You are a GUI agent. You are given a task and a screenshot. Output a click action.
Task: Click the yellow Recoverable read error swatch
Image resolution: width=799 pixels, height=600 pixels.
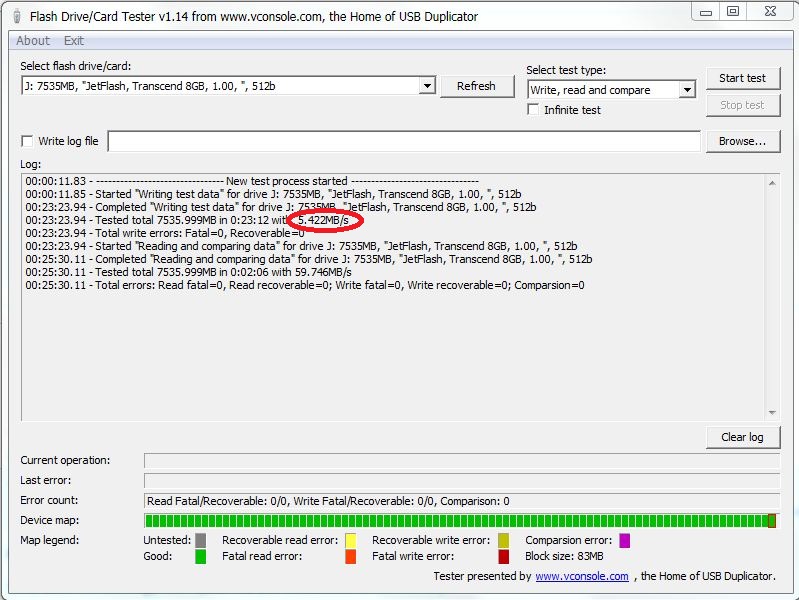point(351,540)
